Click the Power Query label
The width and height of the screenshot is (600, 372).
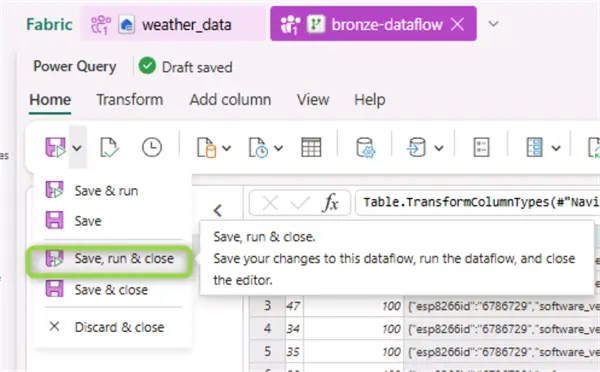point(75,67)
